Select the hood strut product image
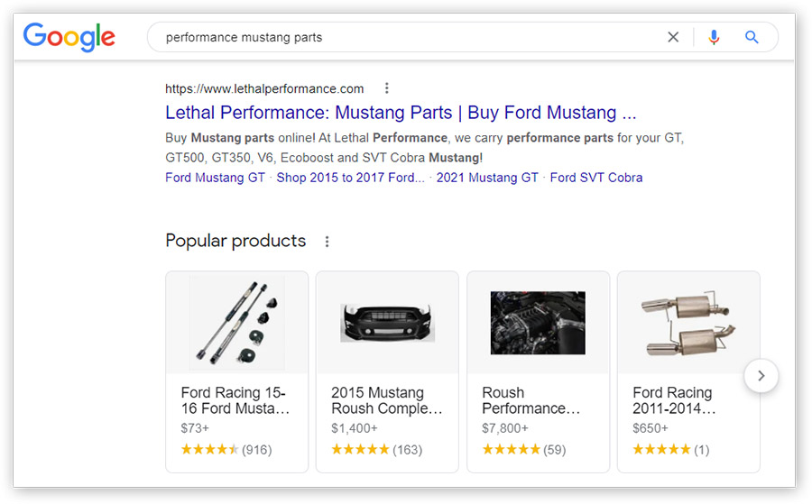Viewport: 812px width, 504px height. pos(236,323)
